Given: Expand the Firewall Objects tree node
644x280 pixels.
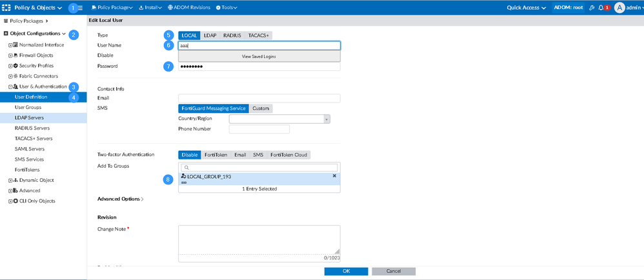Looking at the screenshot, I should pos(11,55).
